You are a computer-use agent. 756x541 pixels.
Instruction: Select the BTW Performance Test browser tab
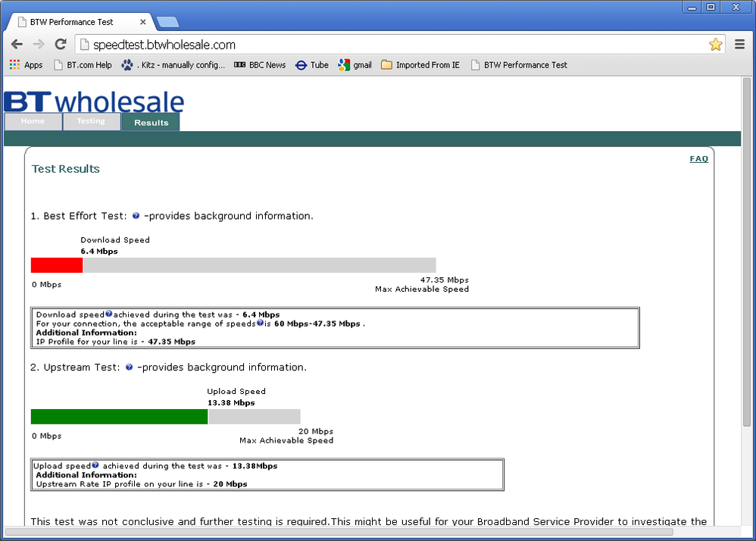(x=80, y=22)
